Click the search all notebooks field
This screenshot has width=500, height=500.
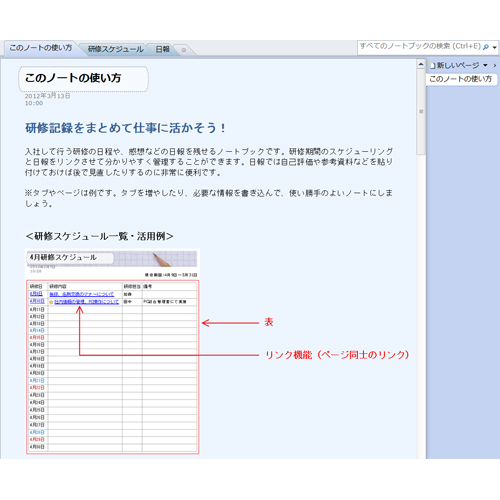[x=420, y=47]
